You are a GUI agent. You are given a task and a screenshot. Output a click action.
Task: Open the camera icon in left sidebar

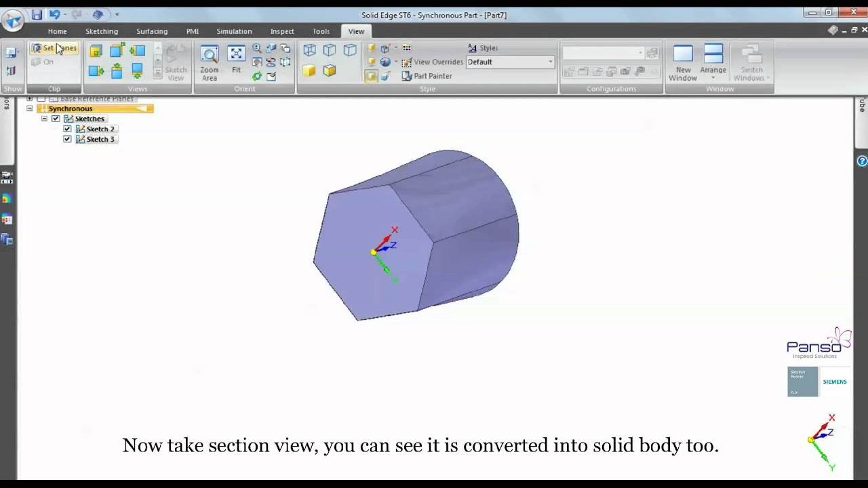pyautogui.click(x=7, y=178)
